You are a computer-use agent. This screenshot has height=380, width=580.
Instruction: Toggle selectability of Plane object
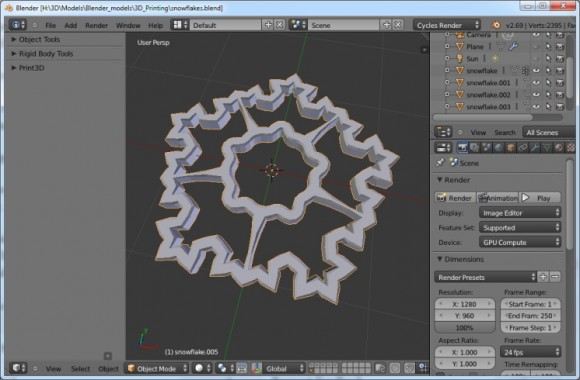click(x=548, y=46)
